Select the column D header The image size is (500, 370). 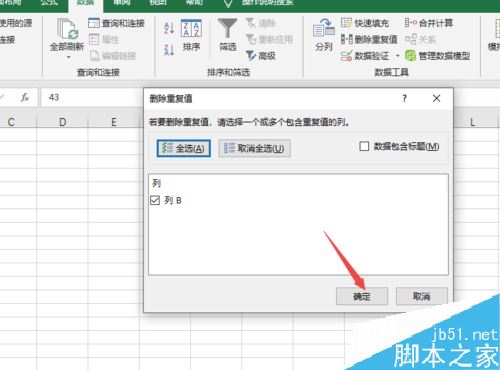click(62, 122)
